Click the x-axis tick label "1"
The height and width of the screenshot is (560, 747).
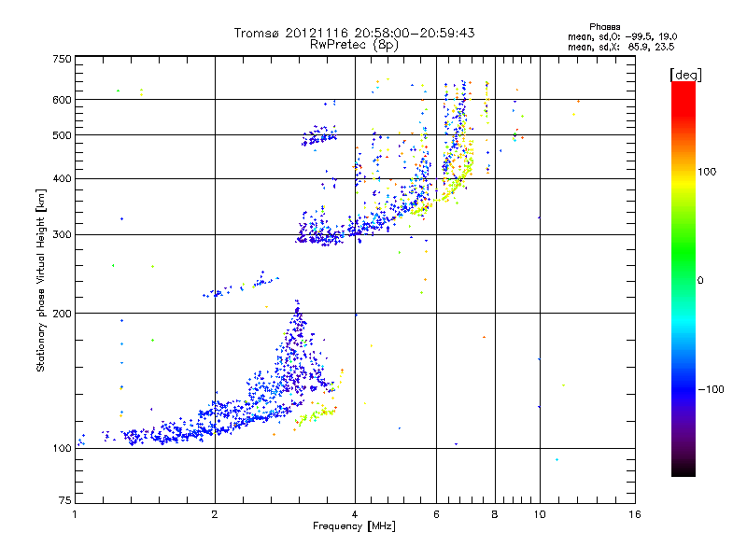pyautogui.click(x=76, y=514)
